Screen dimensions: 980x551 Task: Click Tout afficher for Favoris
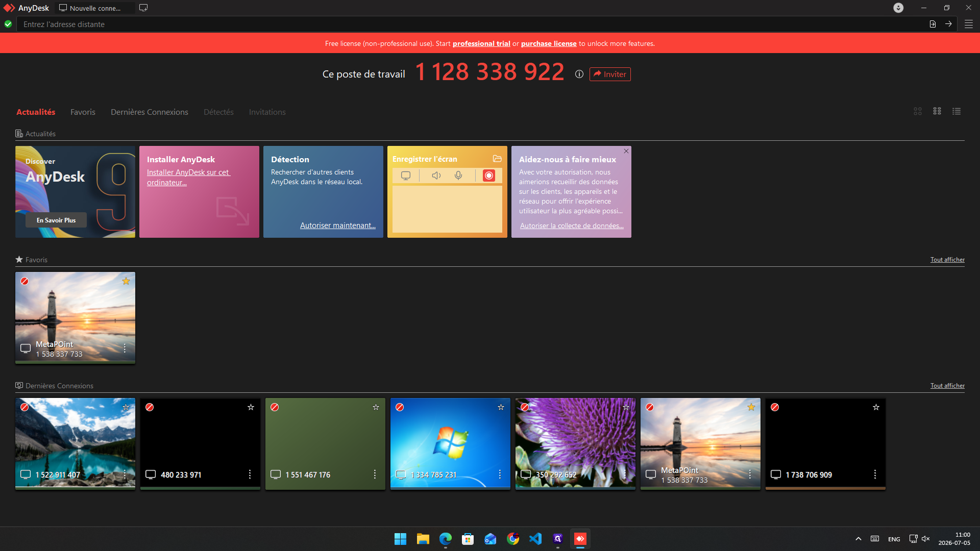[x=947, y=259]
